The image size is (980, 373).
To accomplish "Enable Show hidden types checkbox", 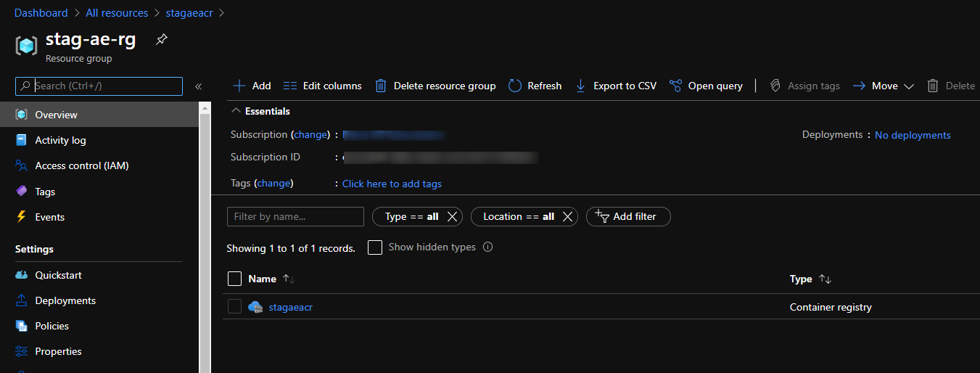I will pos(375,247).
